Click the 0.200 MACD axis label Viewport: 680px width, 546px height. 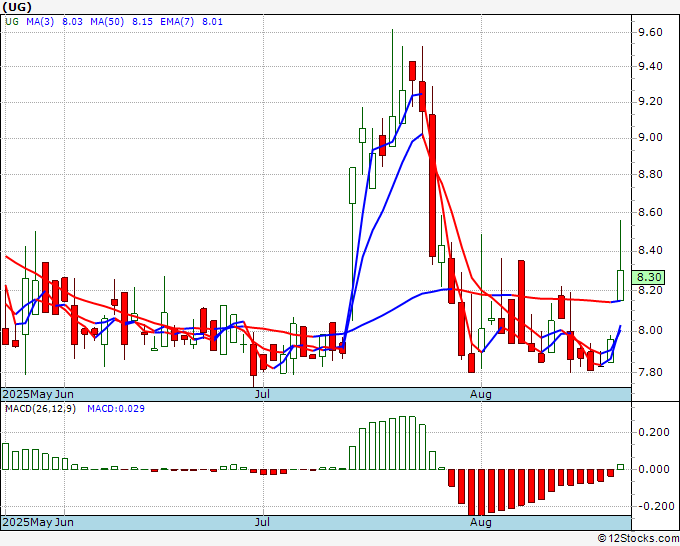tap(654, 432)
